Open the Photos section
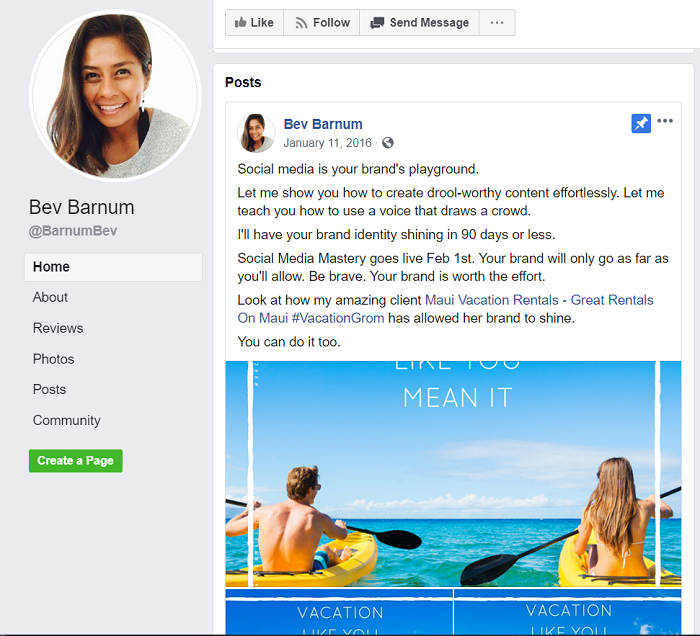700x636 pixels. tap(54, 359)
